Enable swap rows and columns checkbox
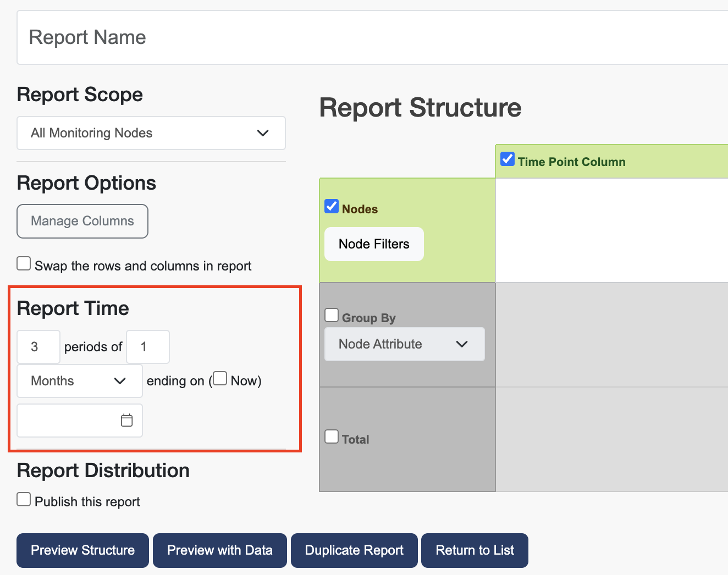Screen dimensions: 728x575 pos(24,264)
